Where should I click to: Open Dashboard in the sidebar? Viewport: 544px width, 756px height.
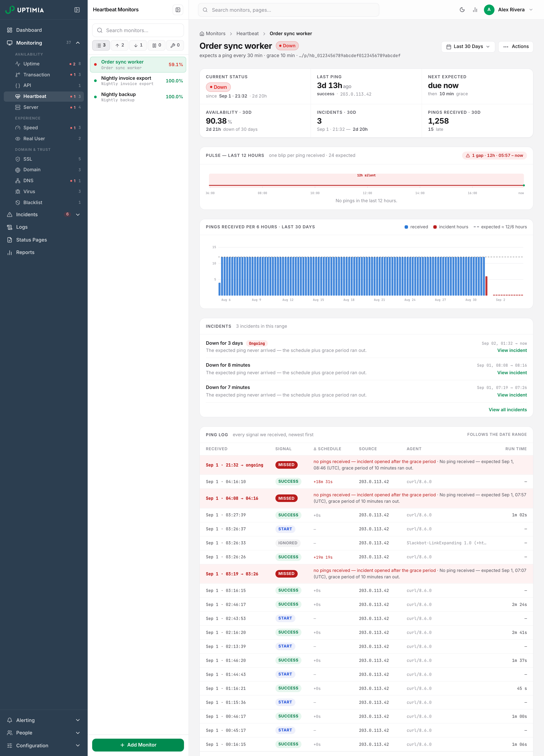44,30
